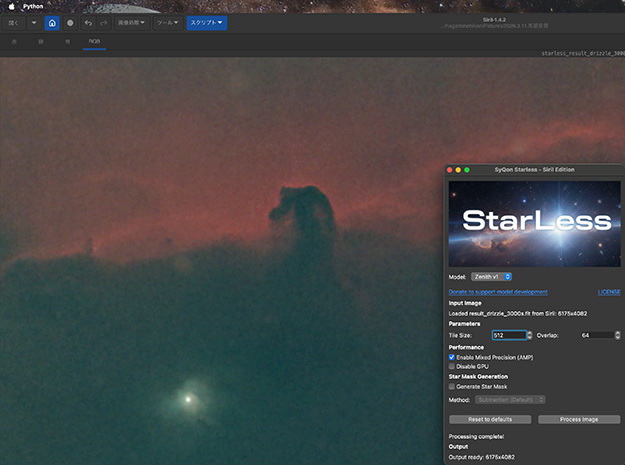
Task: Click the redo arrow icon
Action: point(101,22)
